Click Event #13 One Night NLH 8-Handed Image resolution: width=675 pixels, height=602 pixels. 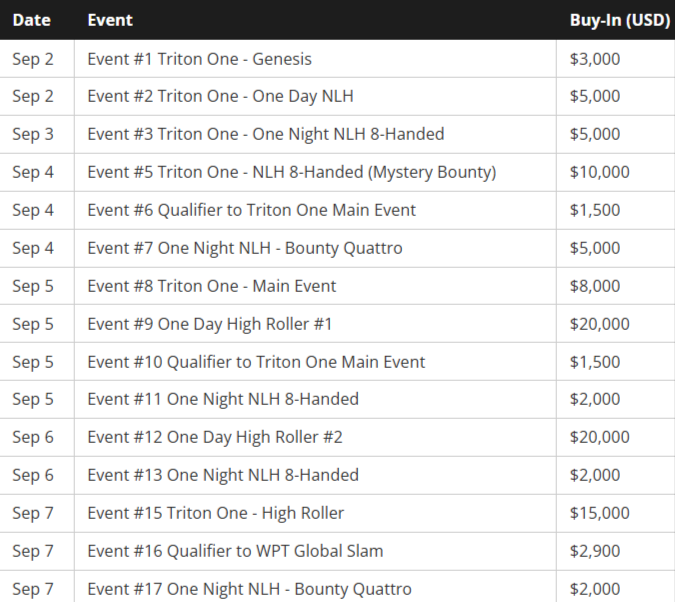point(222,476)
